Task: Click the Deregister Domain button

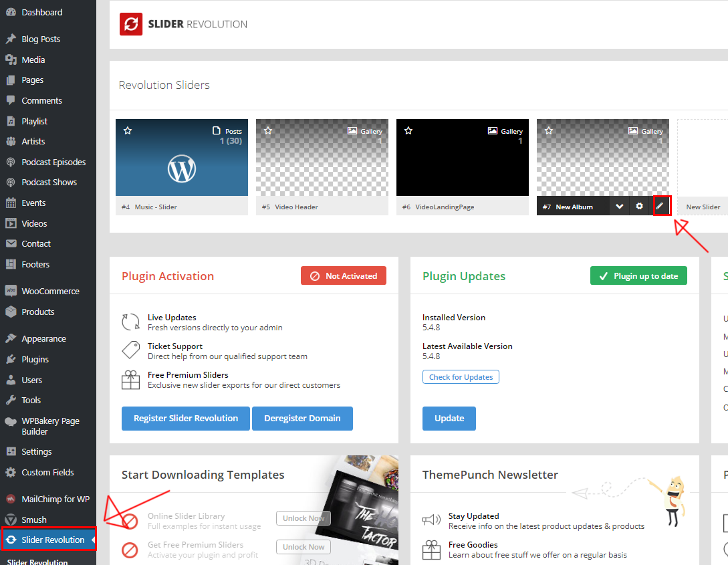Action: 302,419
